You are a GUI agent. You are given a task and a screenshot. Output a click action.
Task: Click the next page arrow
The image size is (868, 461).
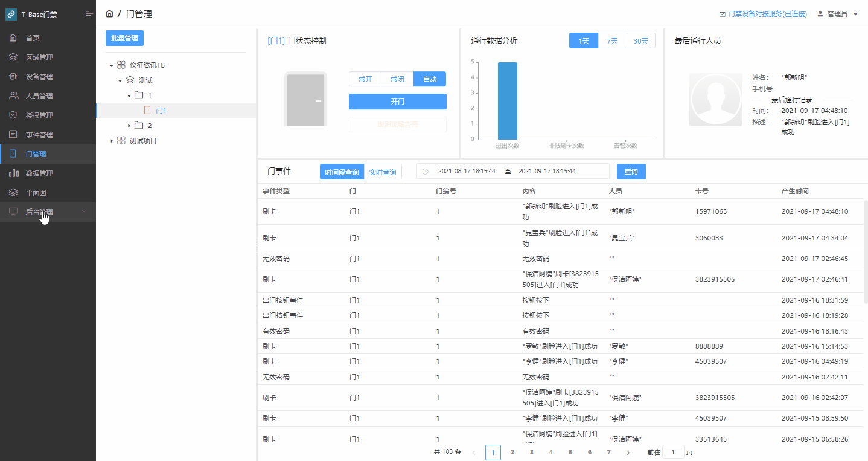(628, 452)
